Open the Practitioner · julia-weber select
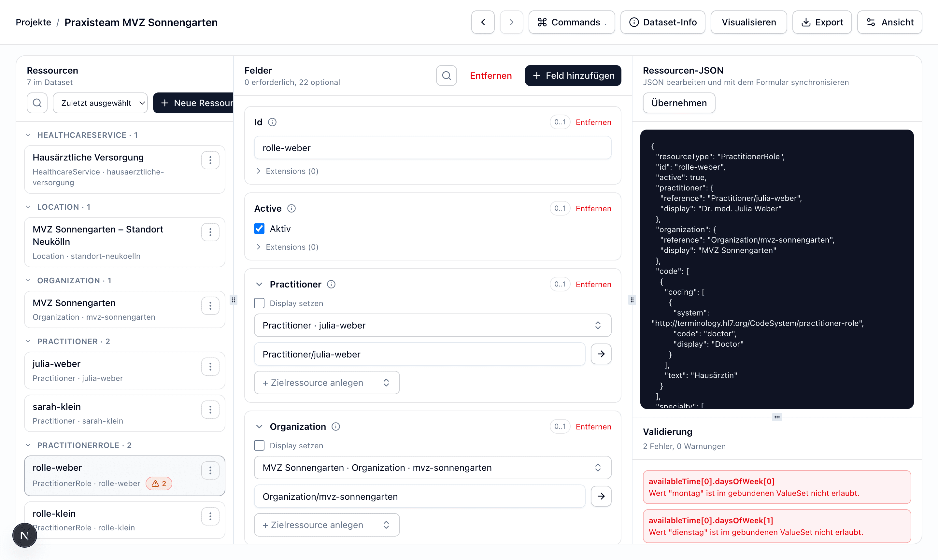This screenshot has width=938, height=560. (x=433, y=325)
